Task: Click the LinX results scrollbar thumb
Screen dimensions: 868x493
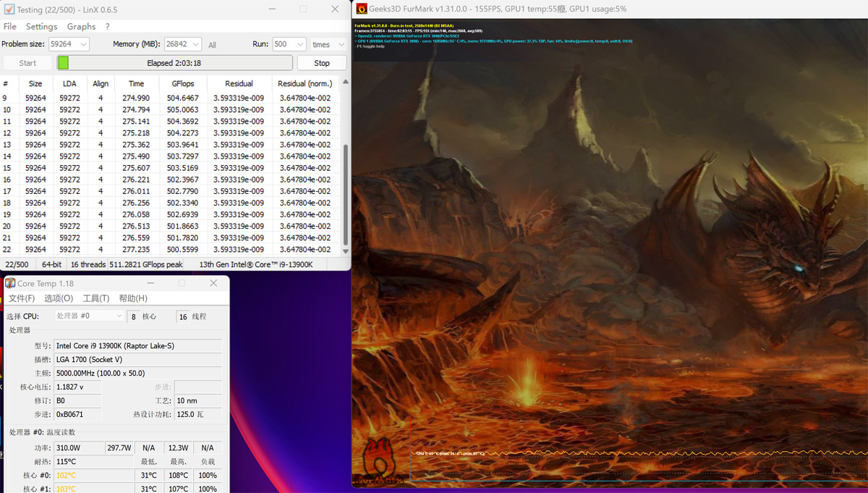Action: click(x=345, y=194)
